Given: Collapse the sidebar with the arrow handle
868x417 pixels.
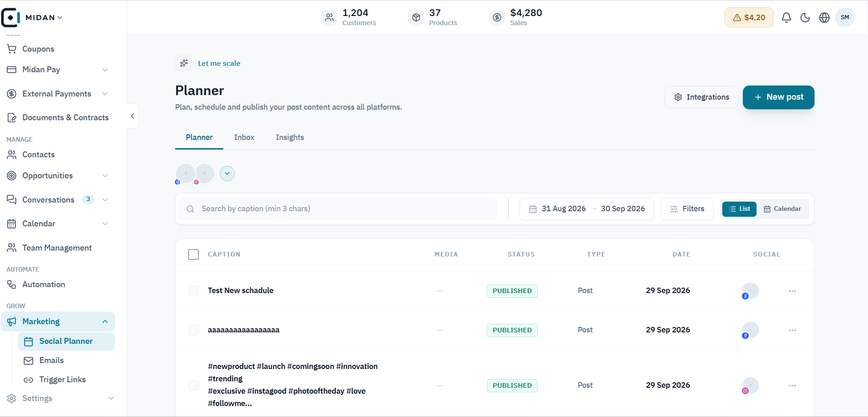Looking at the screenshot, I should [x=132, y=116].
